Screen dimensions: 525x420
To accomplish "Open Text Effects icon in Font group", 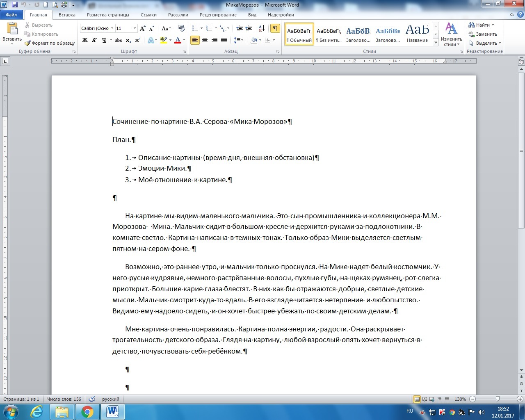I will click(x=151, y=40).
